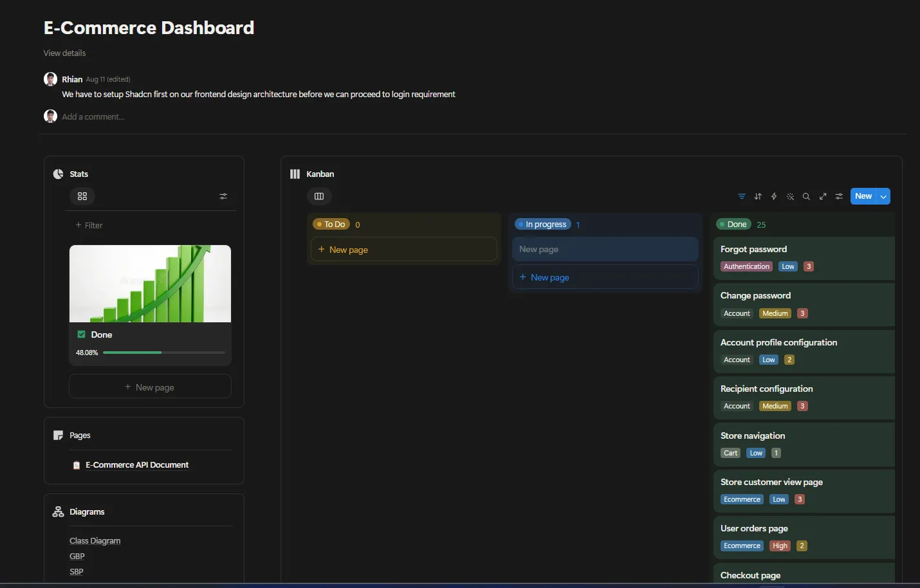Open the Kanban search magnifier icon
The height and width of the screenshot is (588, 920).
pos(806,196)
